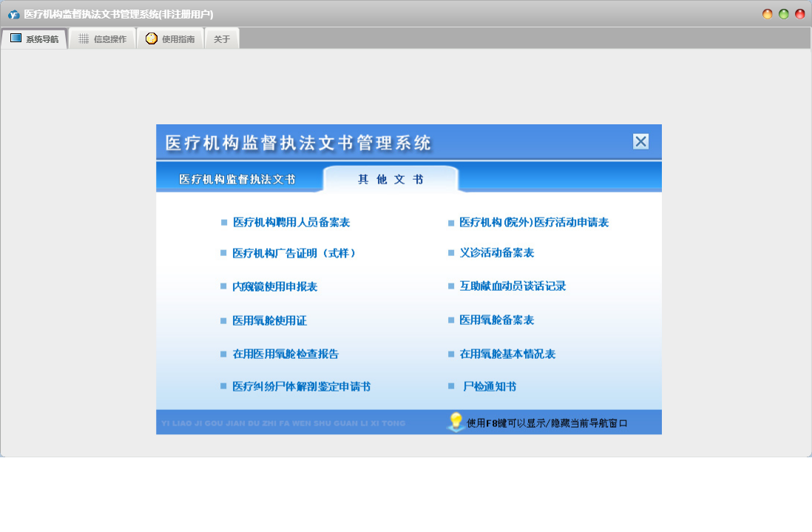Click the monitor icon on 系统导航 tab
The image size is (812, 532).
[16, 38]
